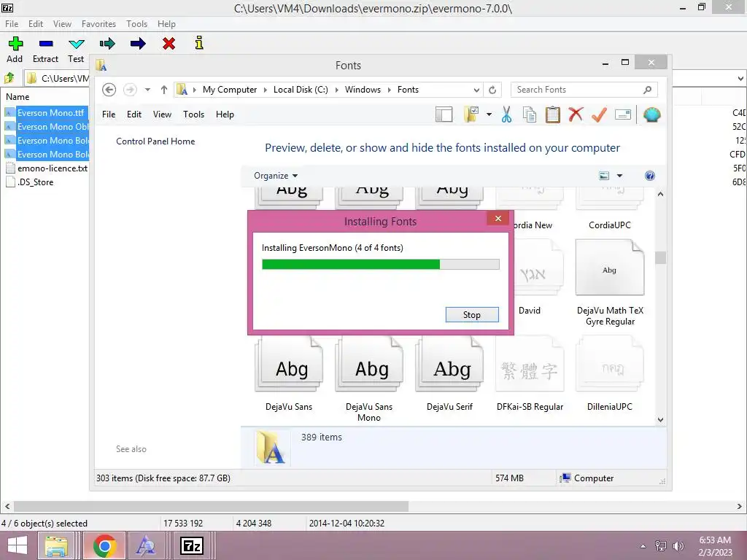Click the 7-Zip Copy arrow icon
This screenshot has height=560, width=747.
pyautogui.click(x=107, y=43)
